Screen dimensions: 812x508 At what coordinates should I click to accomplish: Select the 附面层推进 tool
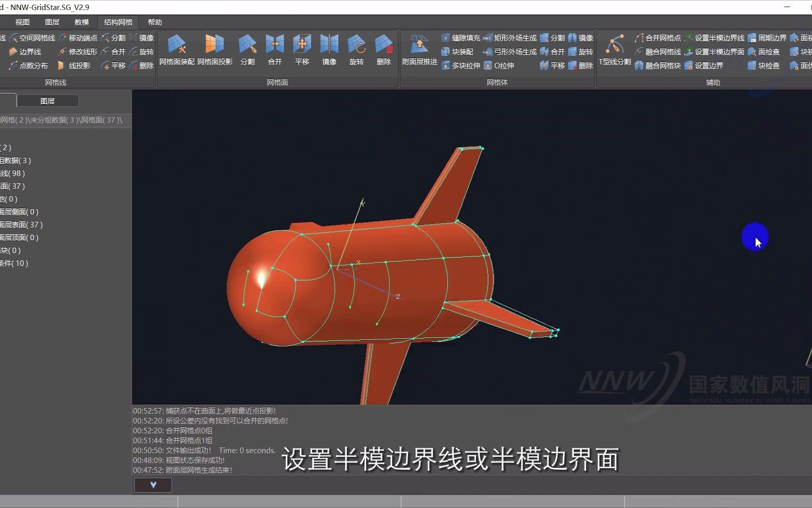pyautogui.click(x=419, y=49)
